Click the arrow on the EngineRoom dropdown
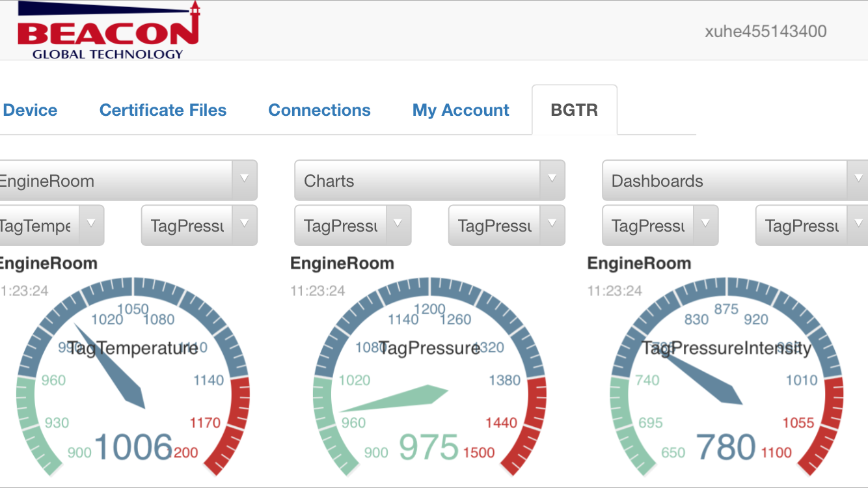 coord(245,180)
